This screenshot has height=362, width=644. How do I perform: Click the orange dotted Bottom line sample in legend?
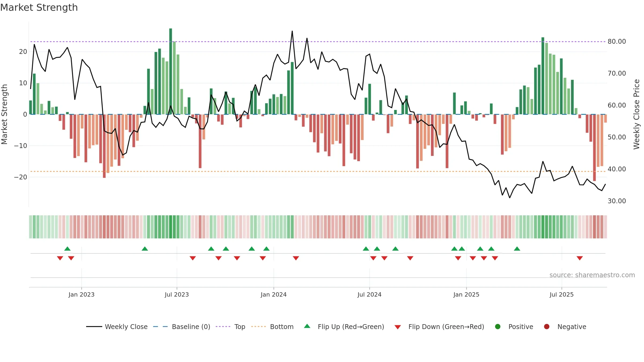coord(259,327)
